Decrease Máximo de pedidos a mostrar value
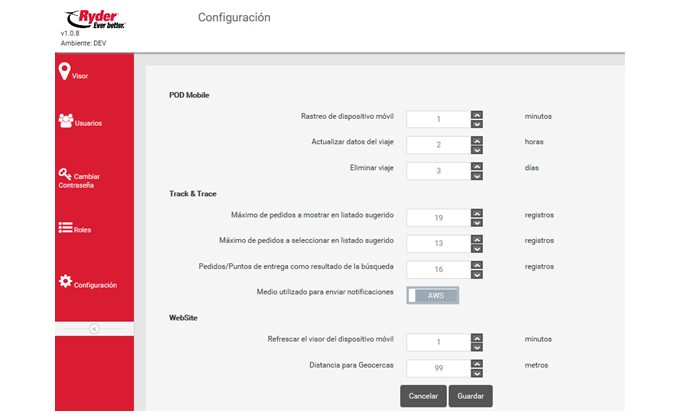677x414 pixels. (477, 221)
